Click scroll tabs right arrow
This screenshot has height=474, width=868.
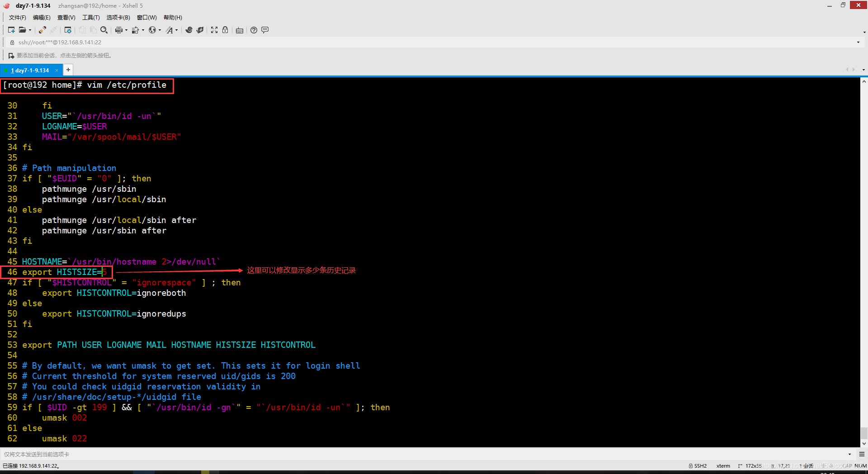[854, 70]
